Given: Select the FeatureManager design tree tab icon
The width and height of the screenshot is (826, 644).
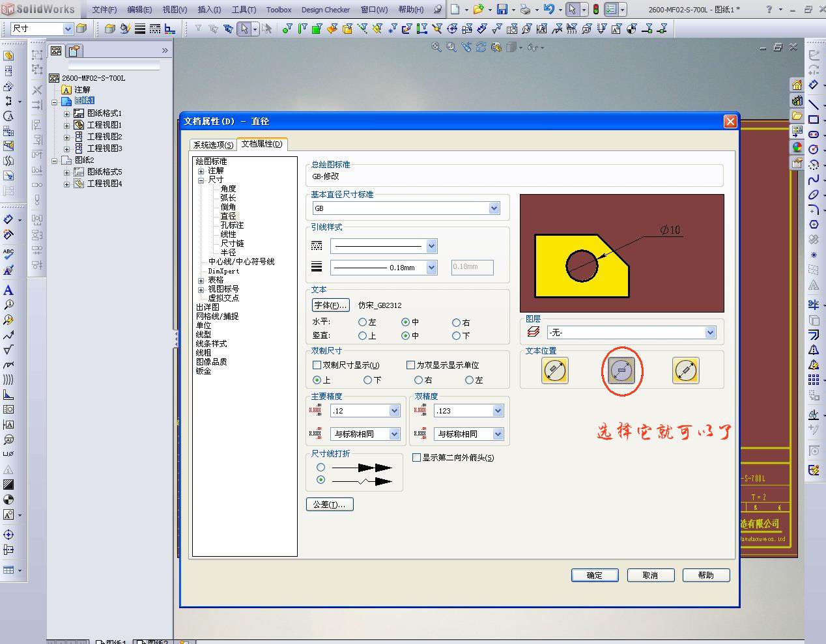Looking at the screenshot, I should click(57, 51).
